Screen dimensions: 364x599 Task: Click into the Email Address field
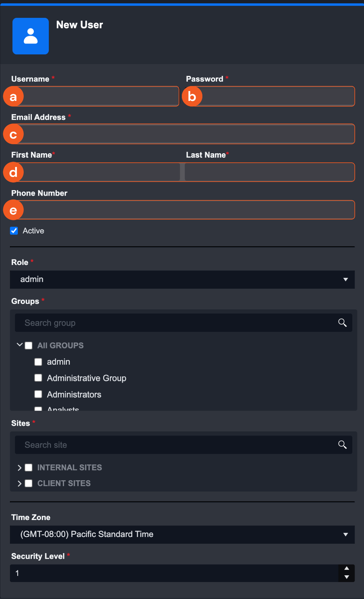point(187,134)
